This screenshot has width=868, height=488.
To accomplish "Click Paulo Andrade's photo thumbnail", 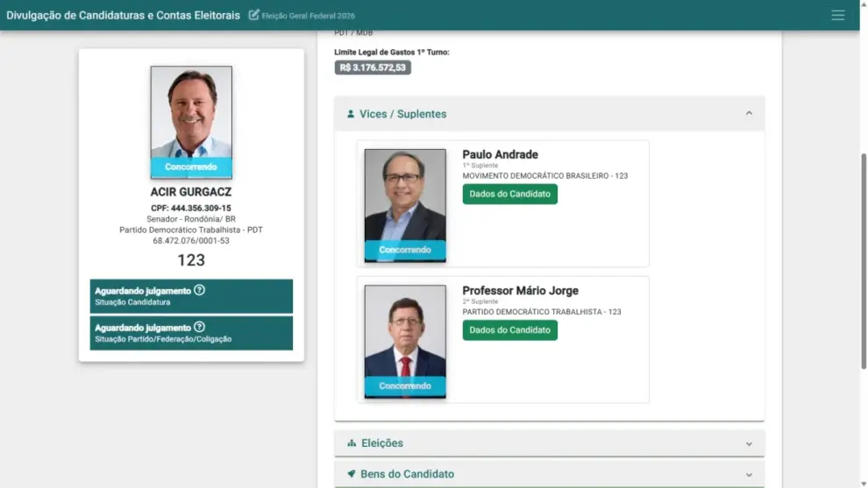I will (x=405, y=205).
